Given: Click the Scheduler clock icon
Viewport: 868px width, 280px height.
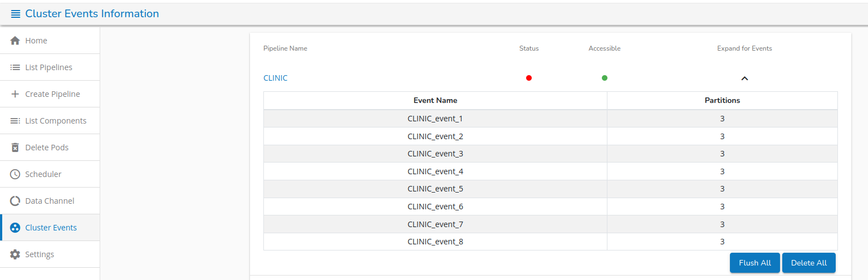Looking at the screenshot, I should point(16,174).
